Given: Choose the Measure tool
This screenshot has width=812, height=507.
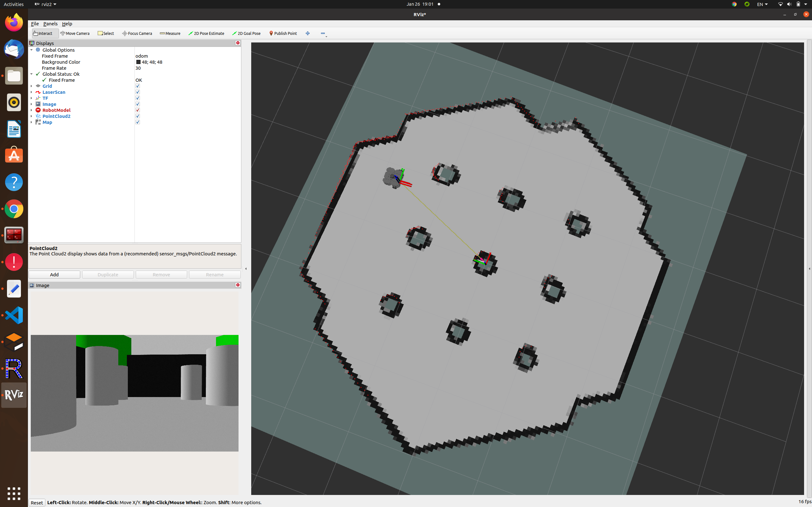Looking at the screenshot, I should click(170, 33).
